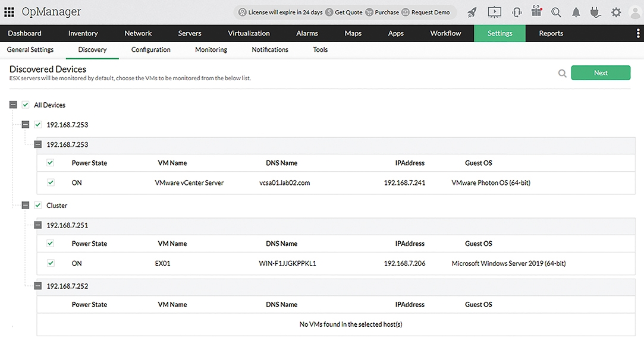
Task: Toggle header checkbox in 192.168.7.251 table
Action: [x=50, y=243]
